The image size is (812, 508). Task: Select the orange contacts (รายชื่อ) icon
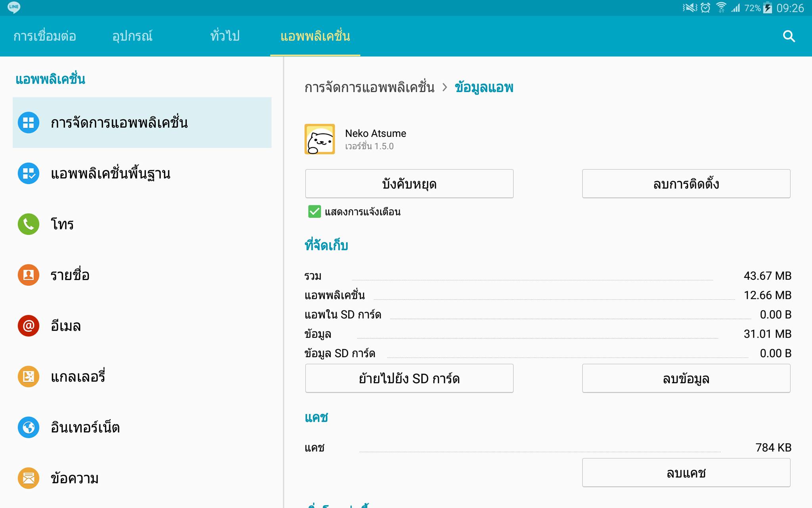click(29, 275)
